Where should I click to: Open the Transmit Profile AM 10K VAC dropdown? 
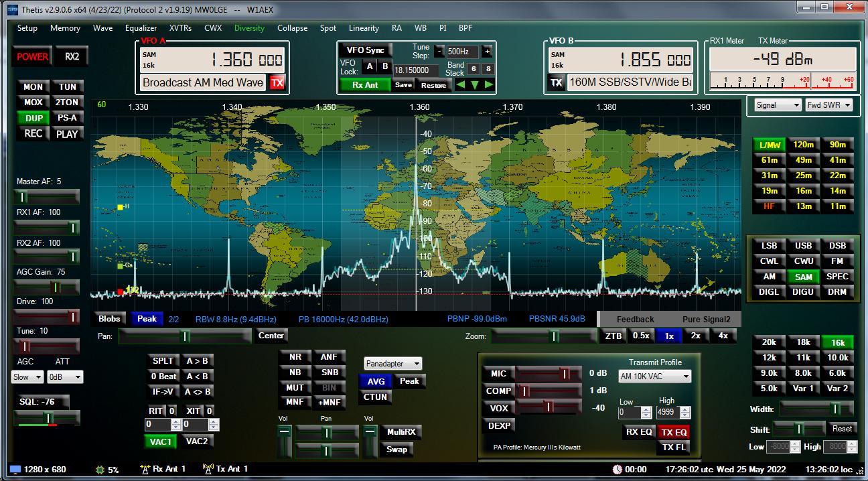(x=654, y=376)
